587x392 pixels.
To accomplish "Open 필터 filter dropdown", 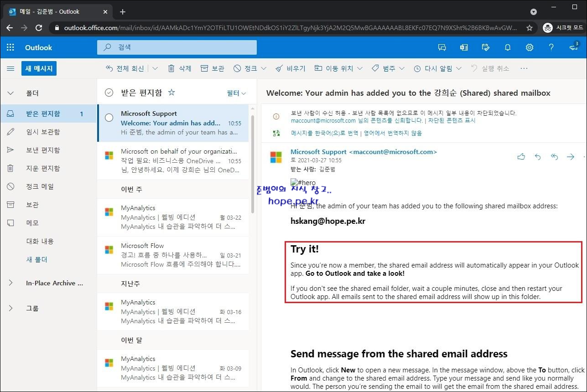I will pos(236,93).
